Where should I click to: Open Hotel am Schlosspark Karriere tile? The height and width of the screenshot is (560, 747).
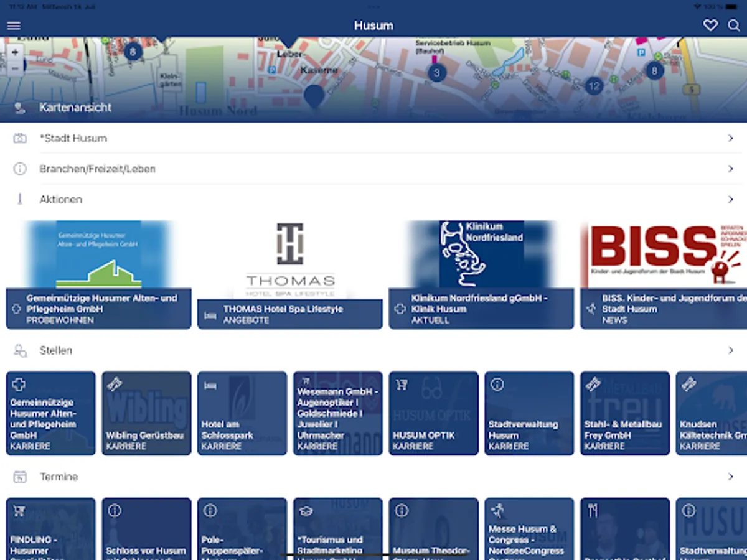tap(242, 413)
